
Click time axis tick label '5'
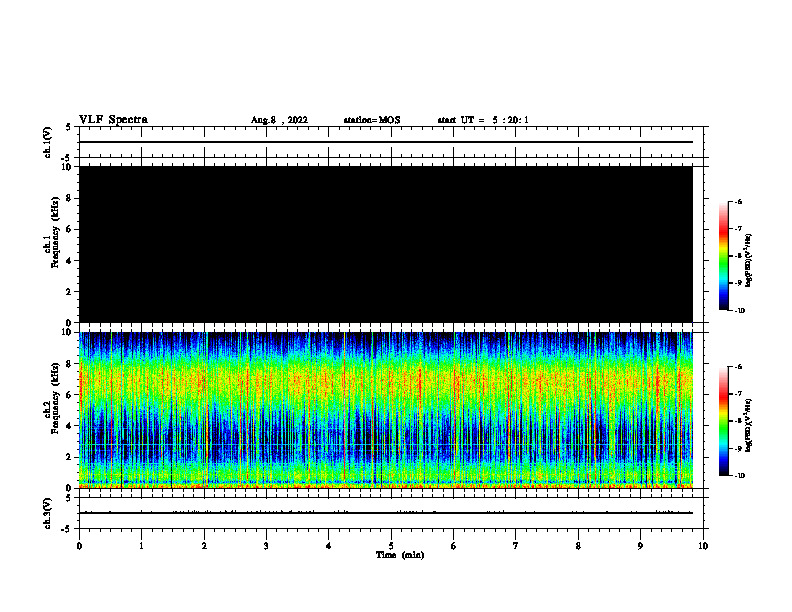391,546
